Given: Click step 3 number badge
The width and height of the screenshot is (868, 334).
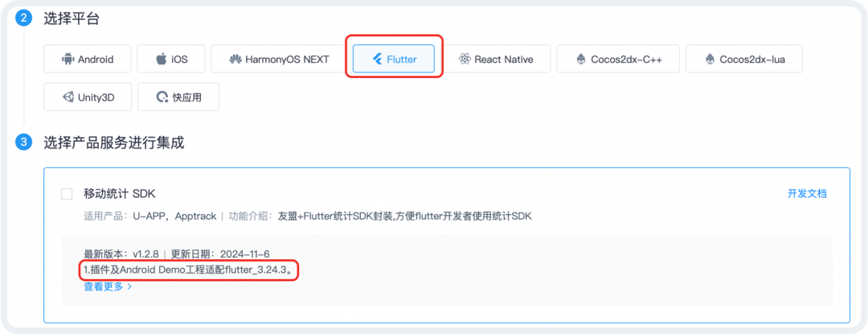Looking at the screenshot, I should click(23, 142).
